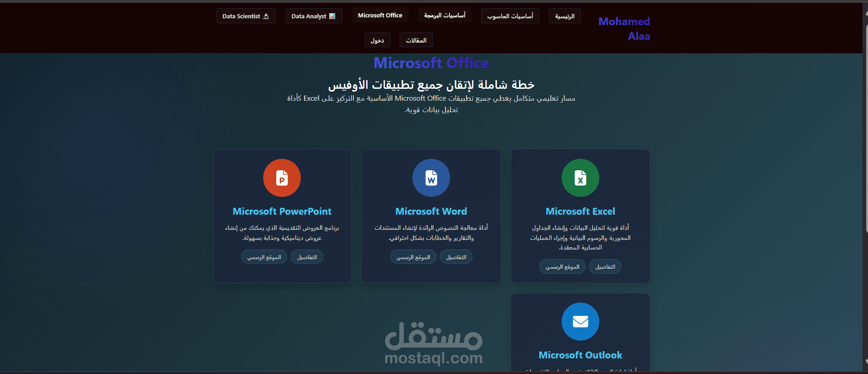Open the Data Scientist nav item
This screenshot has width=868, height=374.
tap(246, 16)
